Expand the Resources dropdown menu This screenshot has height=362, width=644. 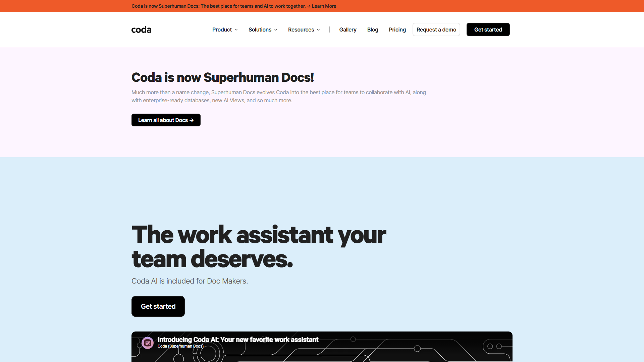(x=304, y=30)
